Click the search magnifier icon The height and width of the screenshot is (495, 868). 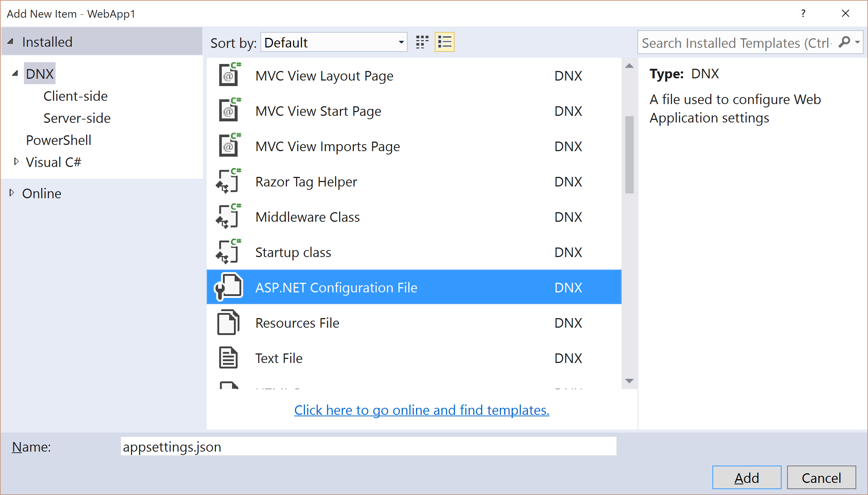(844, 42)
